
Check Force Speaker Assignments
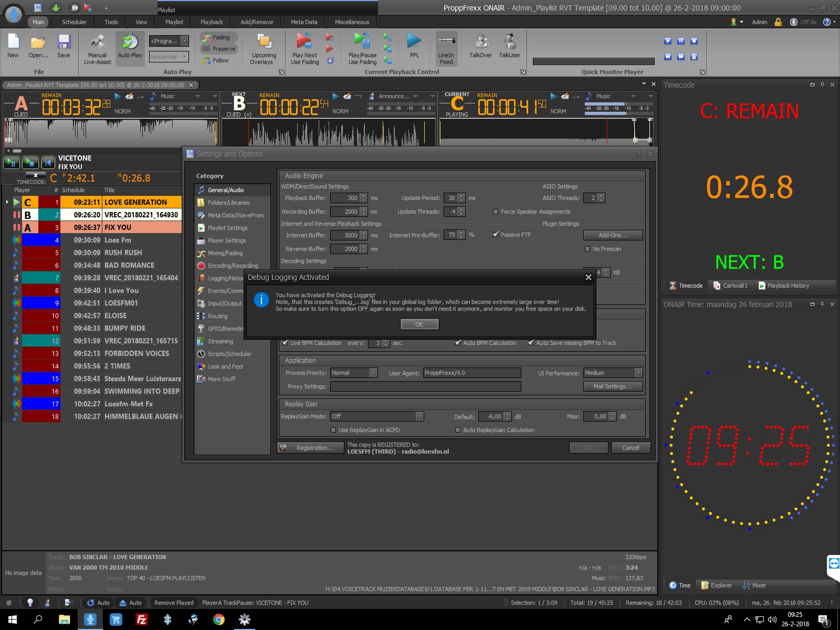click(x=496, y=212)
